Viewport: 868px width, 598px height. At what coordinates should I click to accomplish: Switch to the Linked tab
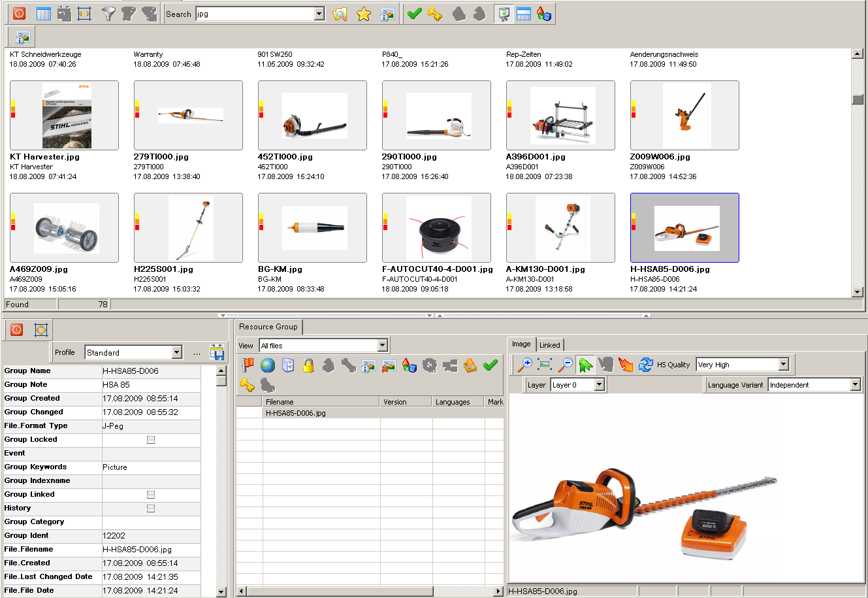[x=549, y=345]
